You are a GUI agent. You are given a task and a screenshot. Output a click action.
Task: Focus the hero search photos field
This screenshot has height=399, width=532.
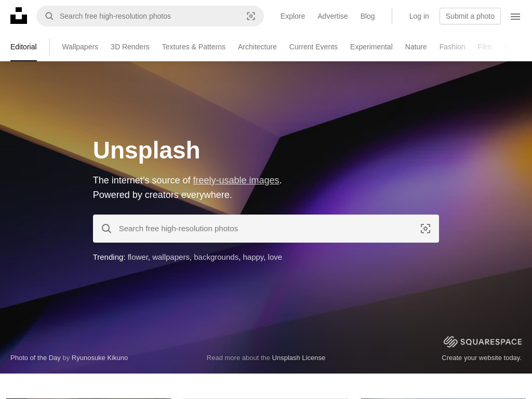265,229
